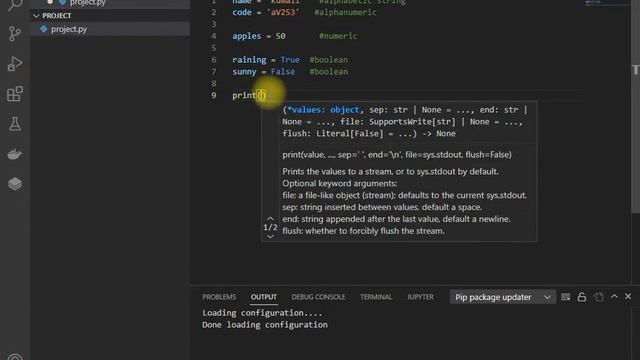Open the Extensions view
This screenshot has height=360, width=640.
[x=15, y=94]
